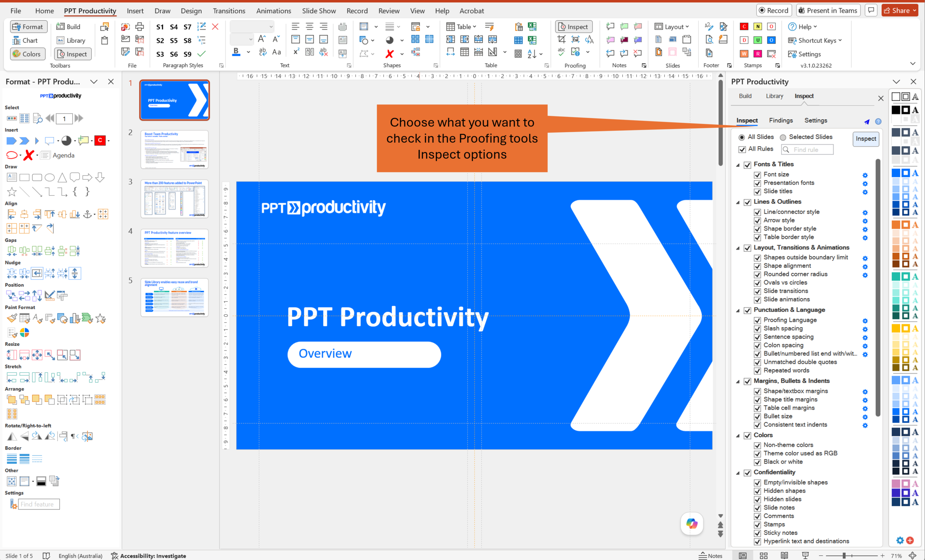Viewport: 925px width, 560px height.
Task: Click the Find rule search field
Action: click(x=807, y=149)
